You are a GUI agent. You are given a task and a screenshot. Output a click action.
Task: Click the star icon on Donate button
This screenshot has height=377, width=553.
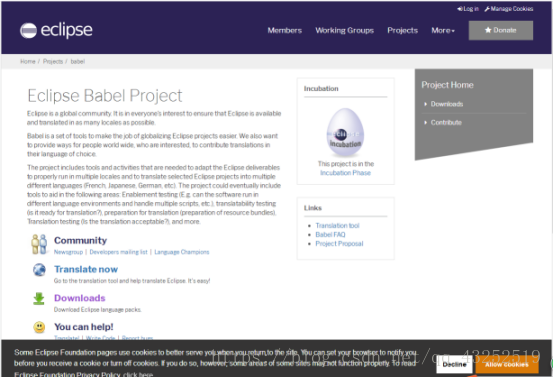(x=488, y=30)
